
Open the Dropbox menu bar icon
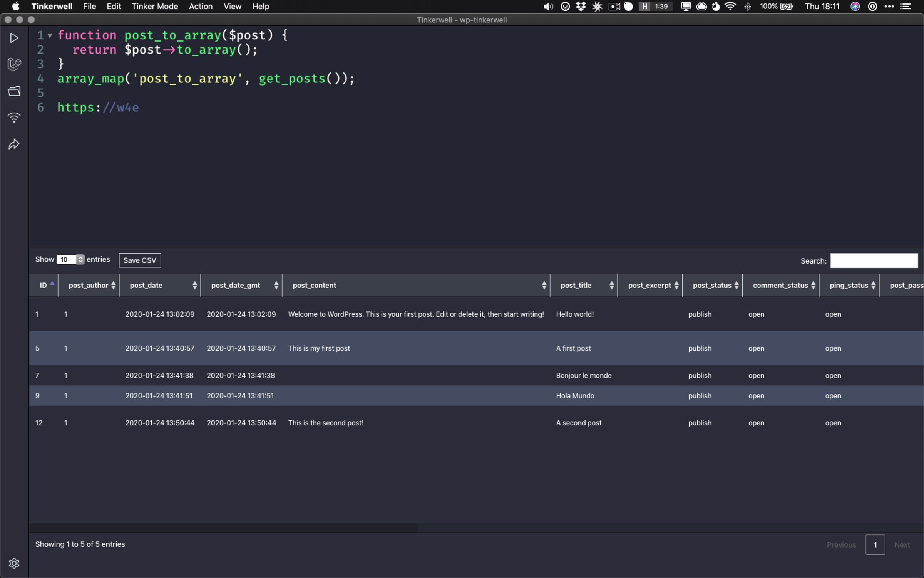(581, 6)
